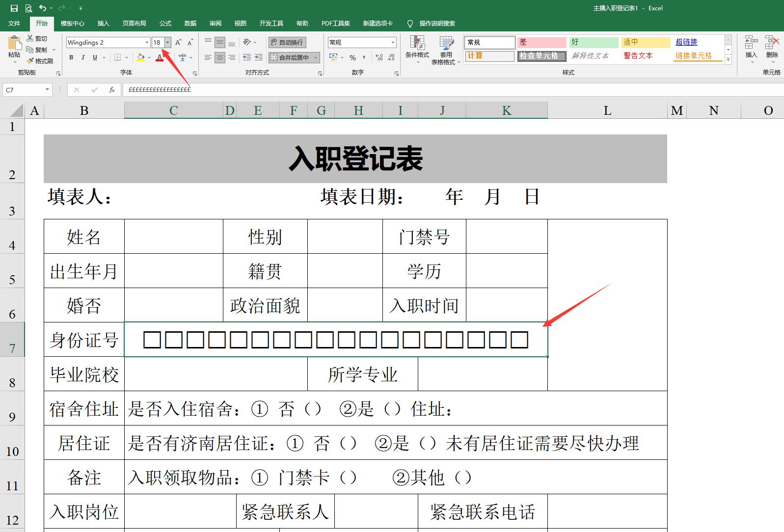Image resolution: width=784 pixels, height=532 pixels.
Task: Switch to the 开发工具 Developer tab
Action: click(x=271, y=23)
